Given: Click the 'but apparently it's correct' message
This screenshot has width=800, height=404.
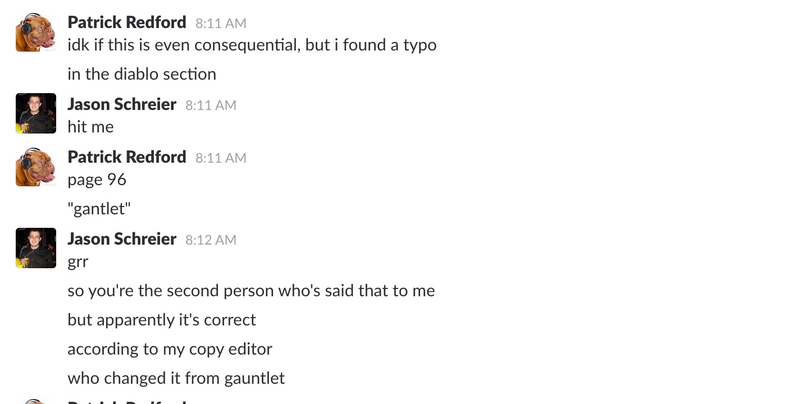Looking at the screenshot, I should pos(162,320).
